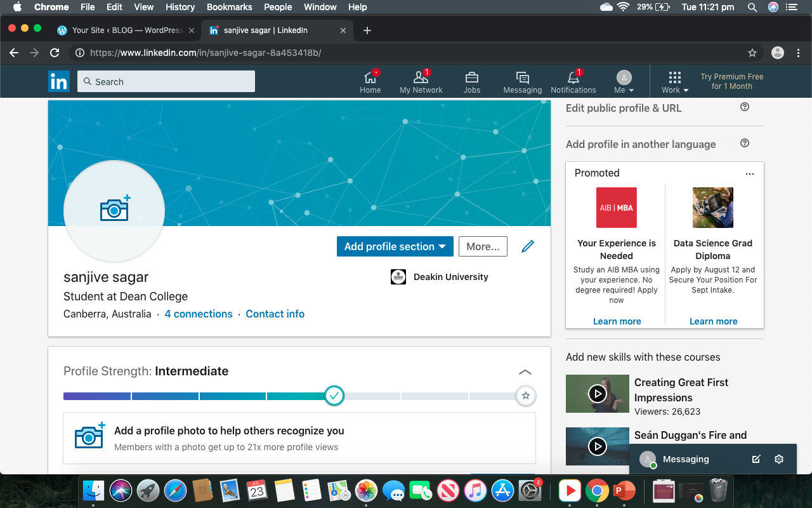
Task: Click the profile photo camera placeholder
Action: (x=114, y=210)
